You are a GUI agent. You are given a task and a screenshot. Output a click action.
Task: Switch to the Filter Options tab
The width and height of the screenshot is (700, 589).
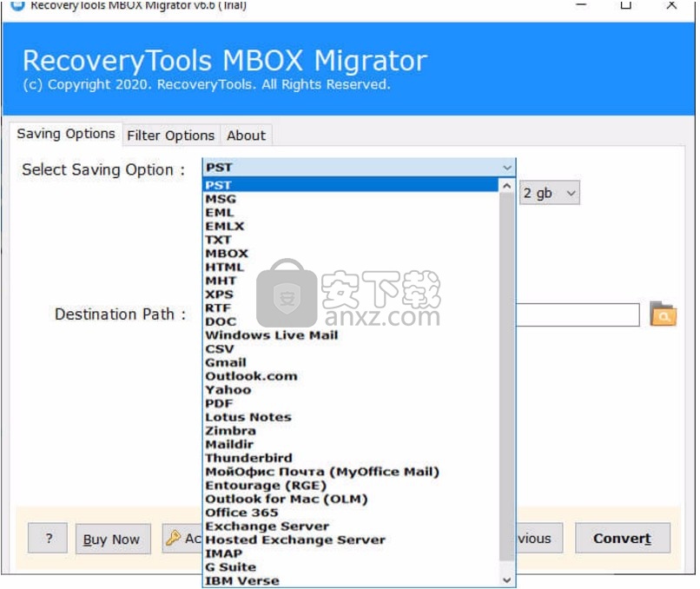click(x=170, y=136)
